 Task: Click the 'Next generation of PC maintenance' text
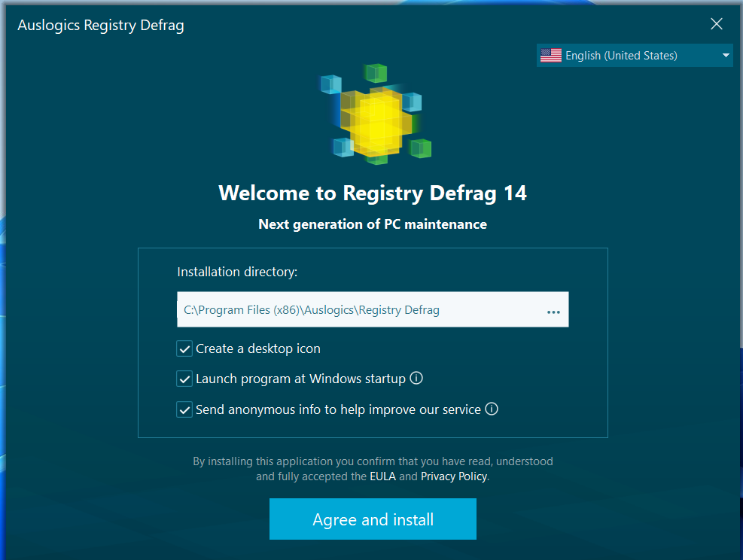click(373, 224)
